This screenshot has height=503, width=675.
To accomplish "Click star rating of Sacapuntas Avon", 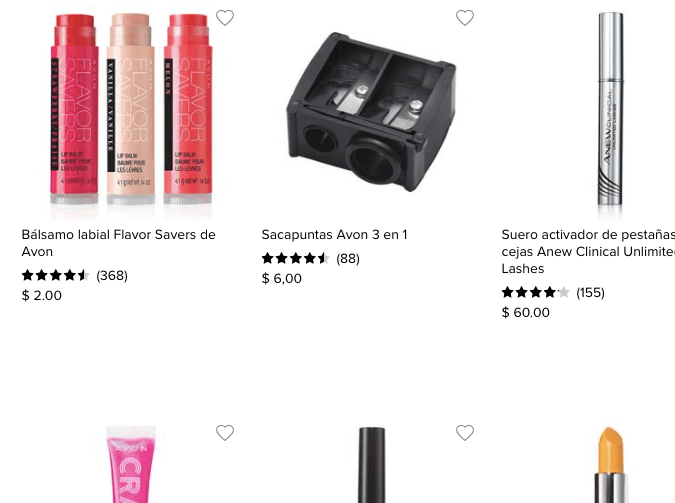I will [295, 258].
